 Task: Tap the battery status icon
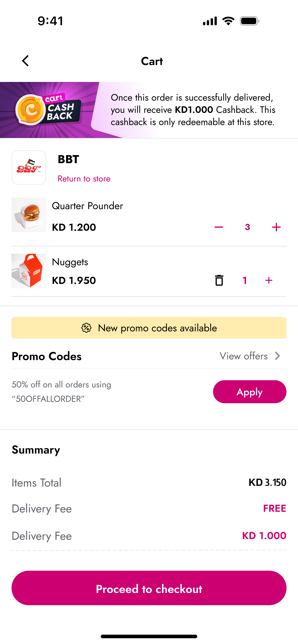(250, 21)
